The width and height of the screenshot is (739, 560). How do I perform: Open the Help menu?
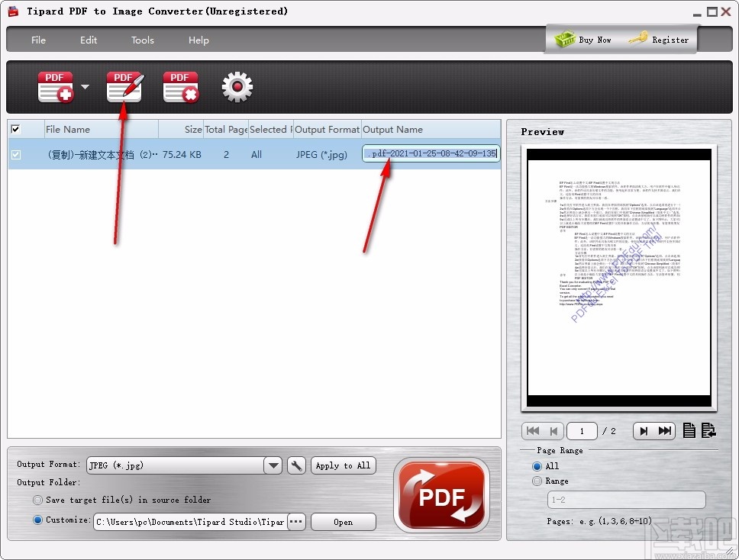(x=198, y=40)
